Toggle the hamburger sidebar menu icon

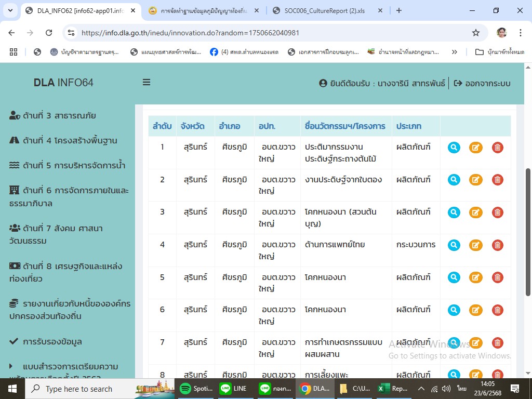click(x=147, y=83)
